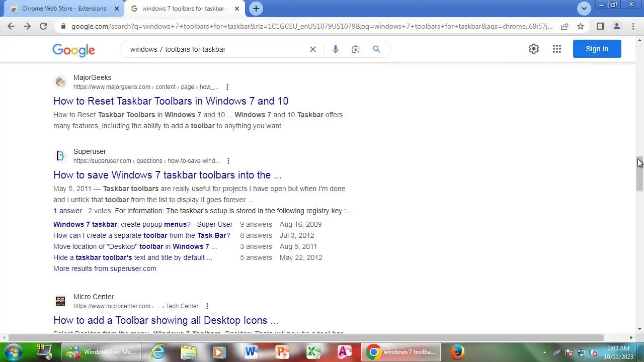This screenshot has width=644, height=362.
Task: Share this page from the address bar
Action: (x=565, y=26)
